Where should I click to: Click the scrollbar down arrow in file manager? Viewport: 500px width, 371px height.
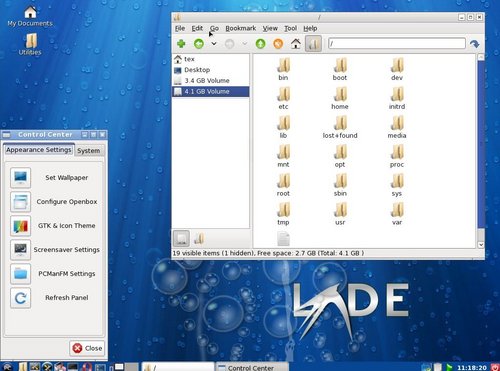(481, 244)
